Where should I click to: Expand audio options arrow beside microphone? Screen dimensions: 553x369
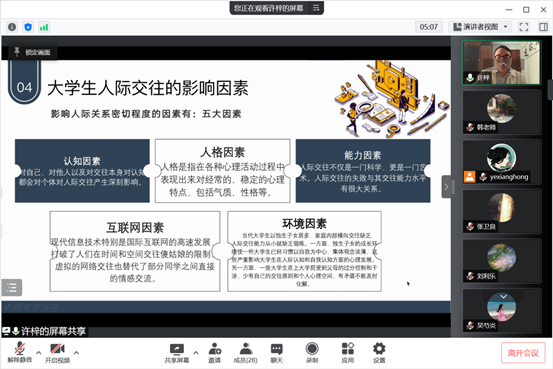39,352
